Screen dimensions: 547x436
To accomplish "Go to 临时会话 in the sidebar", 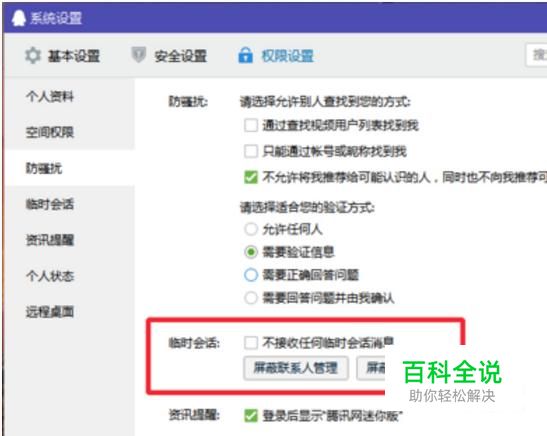I will 50,204.
